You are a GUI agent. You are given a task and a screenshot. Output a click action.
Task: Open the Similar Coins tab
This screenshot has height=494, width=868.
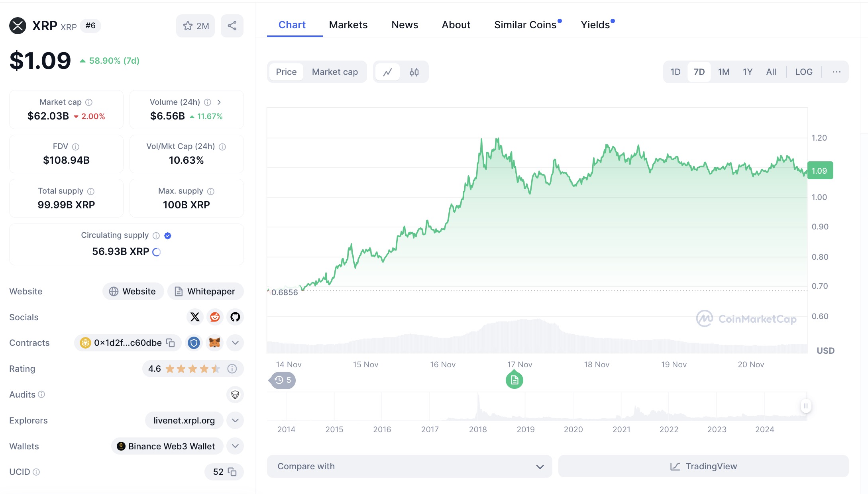pos(525,25)
